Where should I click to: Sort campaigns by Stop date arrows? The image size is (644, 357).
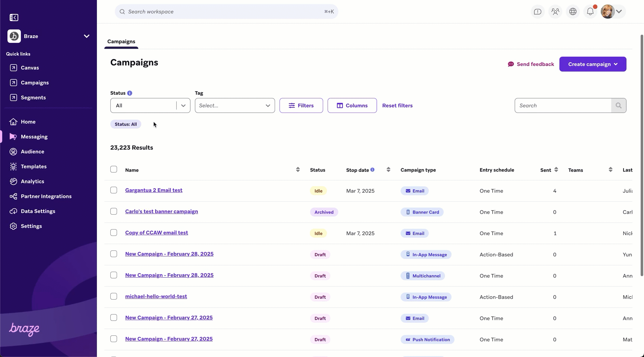coord(388,170)
